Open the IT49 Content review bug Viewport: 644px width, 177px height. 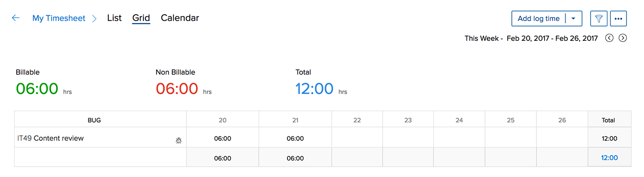[x=50, y=138]
